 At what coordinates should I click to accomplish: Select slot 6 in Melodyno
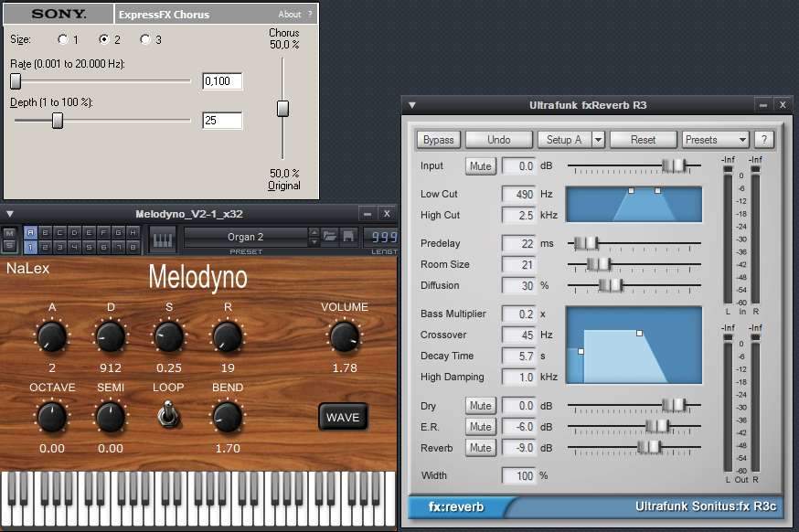click(103, 247)
